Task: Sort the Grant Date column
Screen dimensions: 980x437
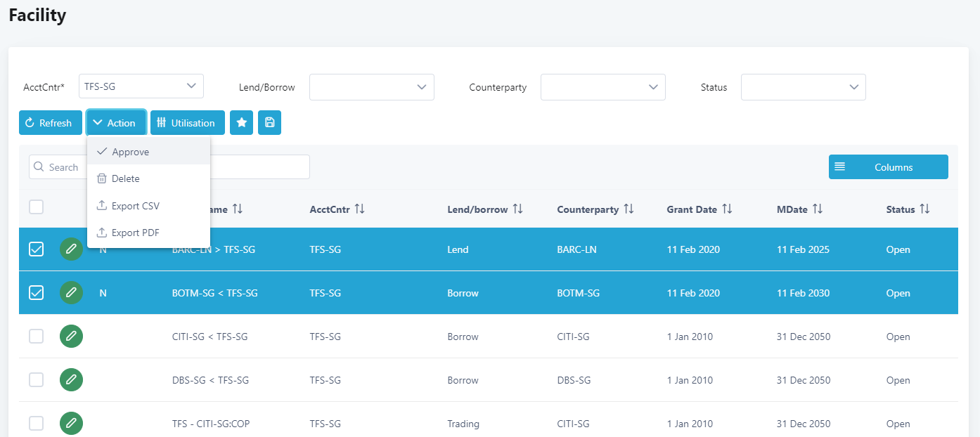Action: (x=727, y=209)
